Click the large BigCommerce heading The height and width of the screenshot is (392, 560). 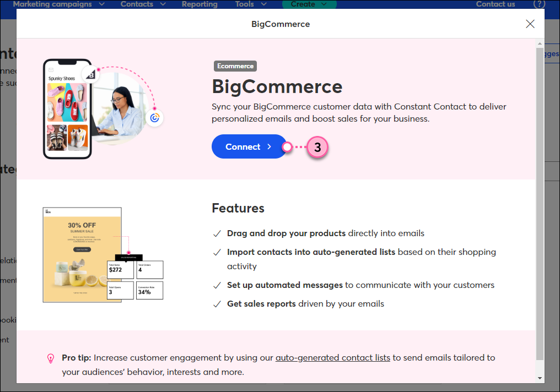pyautogui.click(x=277, y=86)
